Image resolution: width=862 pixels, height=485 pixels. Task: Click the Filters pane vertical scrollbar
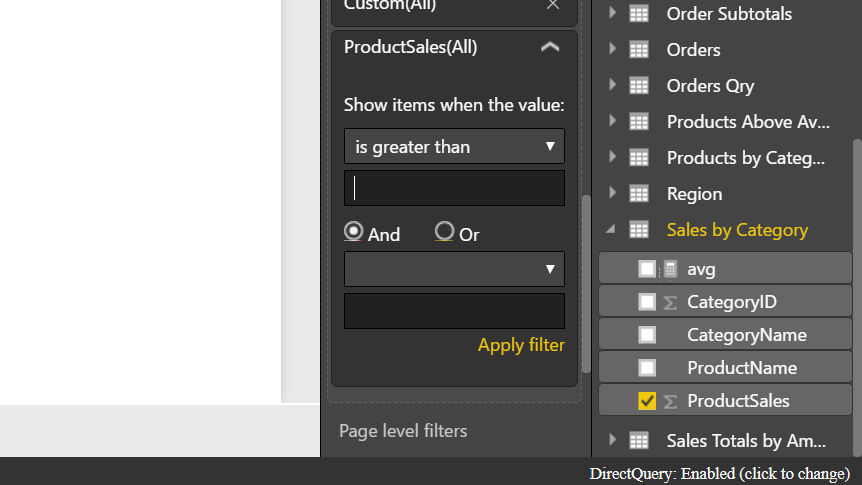(586, 284)
